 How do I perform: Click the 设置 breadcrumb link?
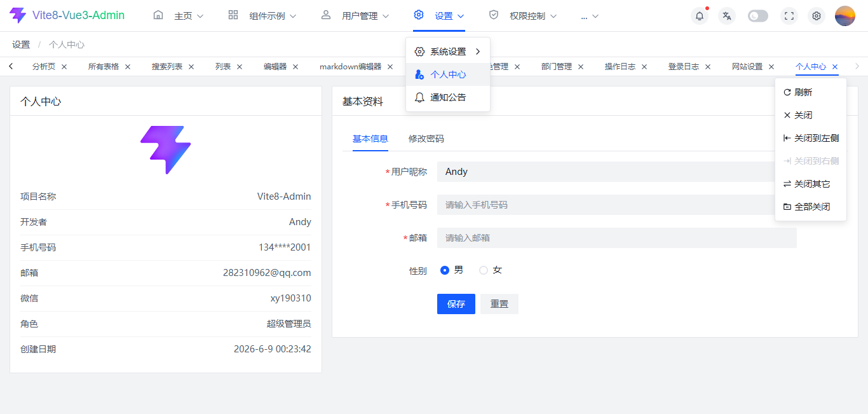(21, 45)
